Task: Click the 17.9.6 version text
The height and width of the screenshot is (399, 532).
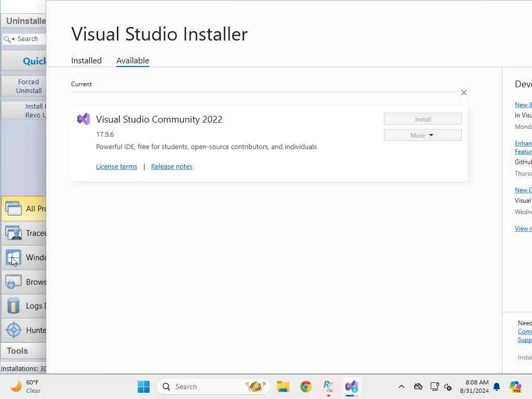Action: coord(105,135)
